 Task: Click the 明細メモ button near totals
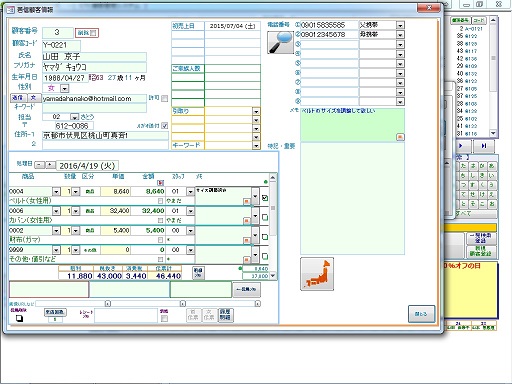[x=198, y=273]
